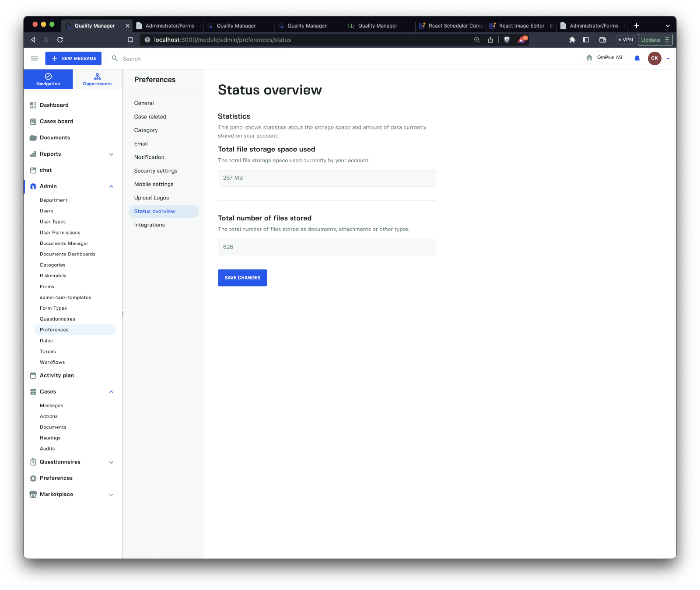The height and width of the screenshot is (590, 700).
Task: Open the user account dropdown arrow
Action: click(668, 59)
